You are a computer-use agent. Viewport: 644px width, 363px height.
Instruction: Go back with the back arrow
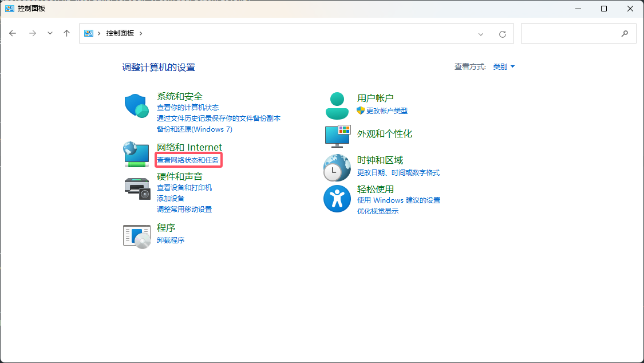pos(13,33)
